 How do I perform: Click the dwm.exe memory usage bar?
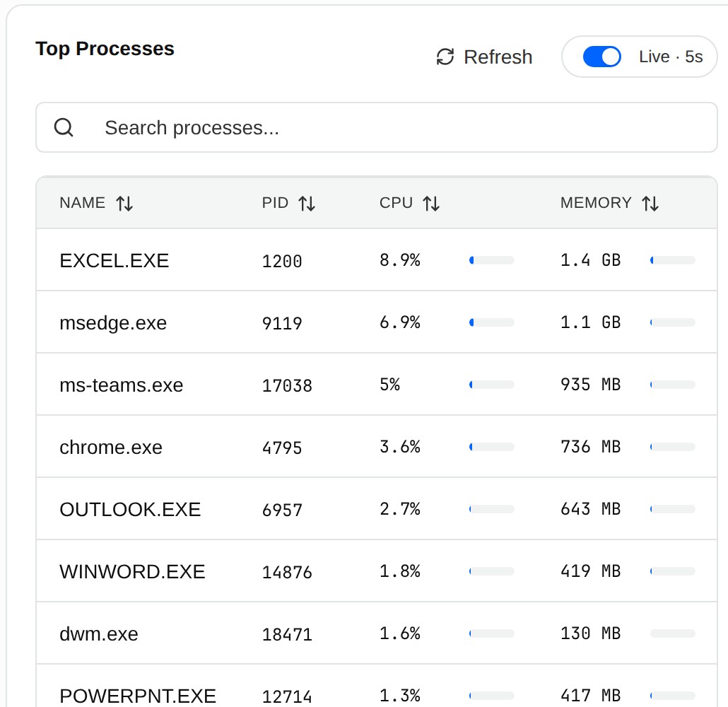673,633
